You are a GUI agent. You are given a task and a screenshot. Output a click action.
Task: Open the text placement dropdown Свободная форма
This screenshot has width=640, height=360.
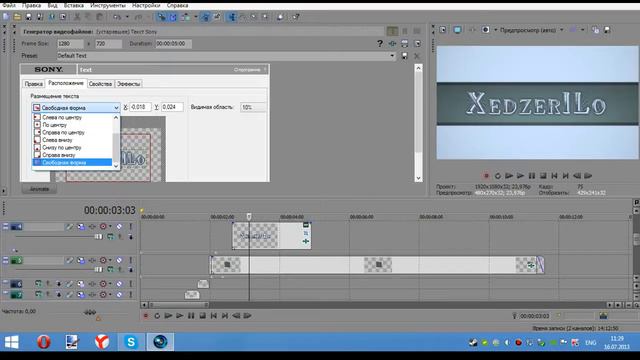click(76, 108)
